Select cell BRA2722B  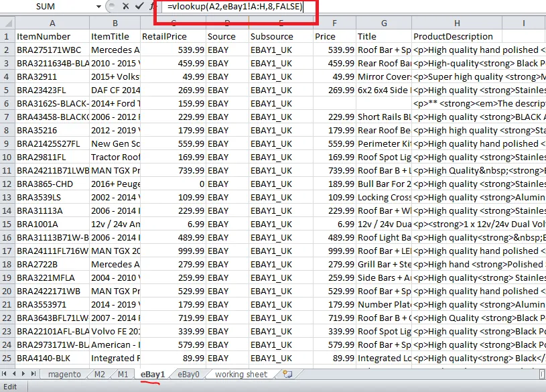tap(52, 265)
